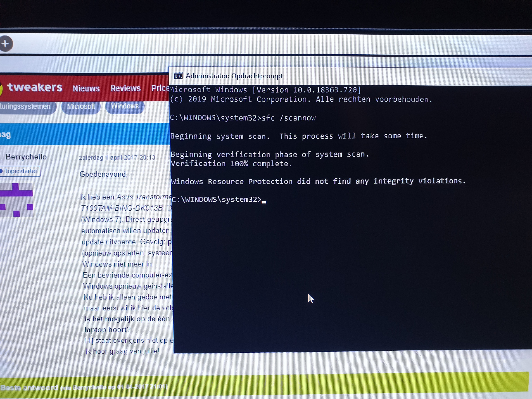Click 'Verification 100% complete.' line
532x399 pixels.
coord(231,164)
